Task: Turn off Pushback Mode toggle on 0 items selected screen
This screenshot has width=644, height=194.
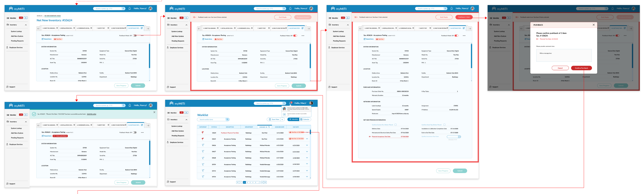Action: tap(295, 36)
